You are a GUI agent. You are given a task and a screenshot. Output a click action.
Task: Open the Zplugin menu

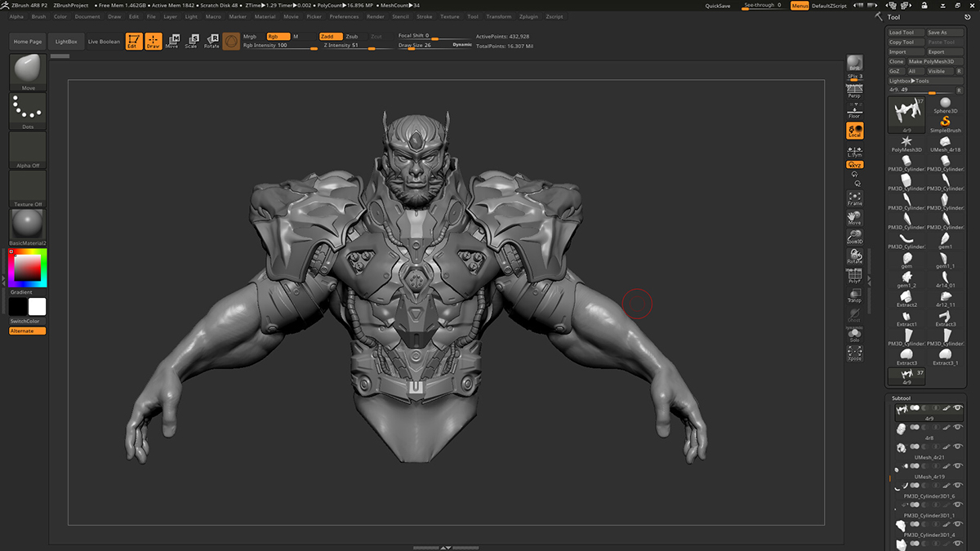click(x=528, y=16)
